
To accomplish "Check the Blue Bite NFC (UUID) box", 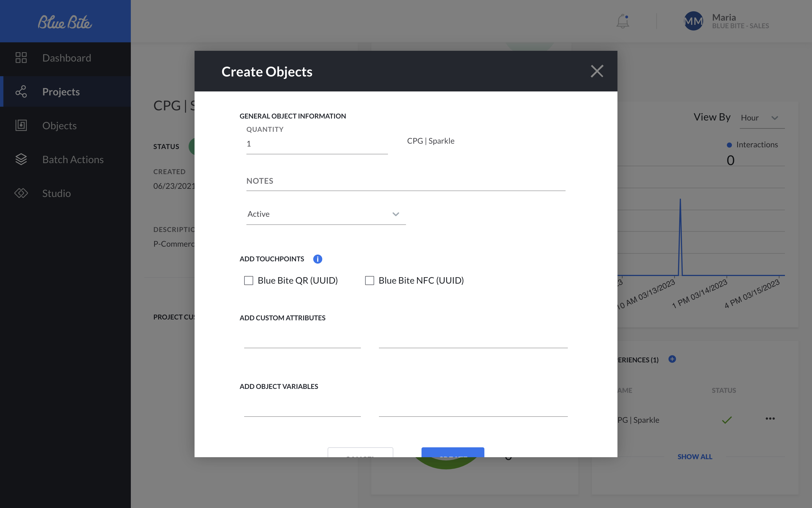I will coord(369,281).
